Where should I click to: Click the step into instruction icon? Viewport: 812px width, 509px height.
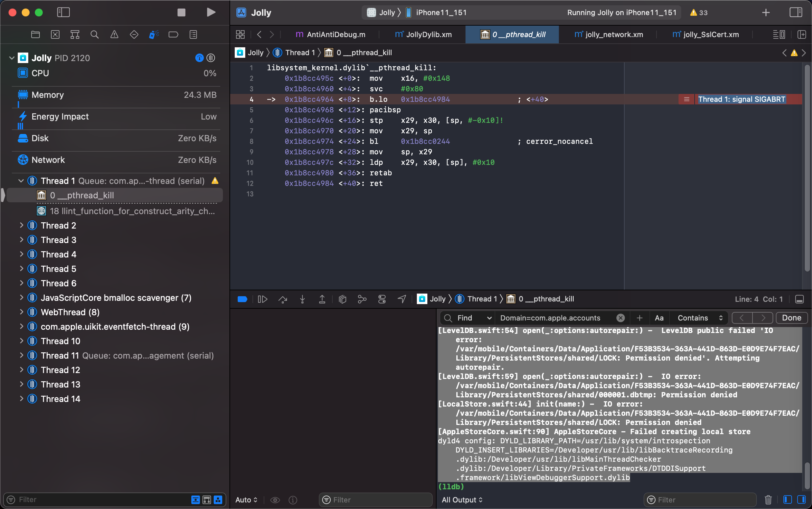302,299
